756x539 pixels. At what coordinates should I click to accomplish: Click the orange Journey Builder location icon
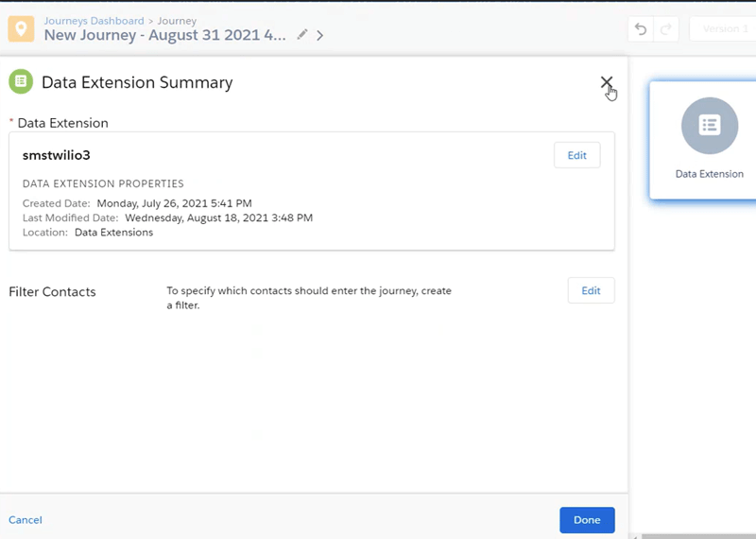[x=21, y=28]
